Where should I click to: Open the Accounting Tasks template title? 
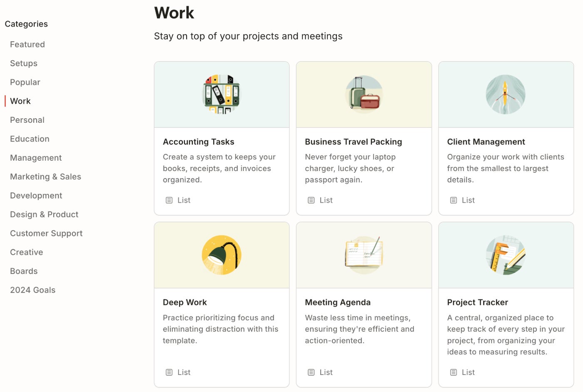tap(199, 142)
